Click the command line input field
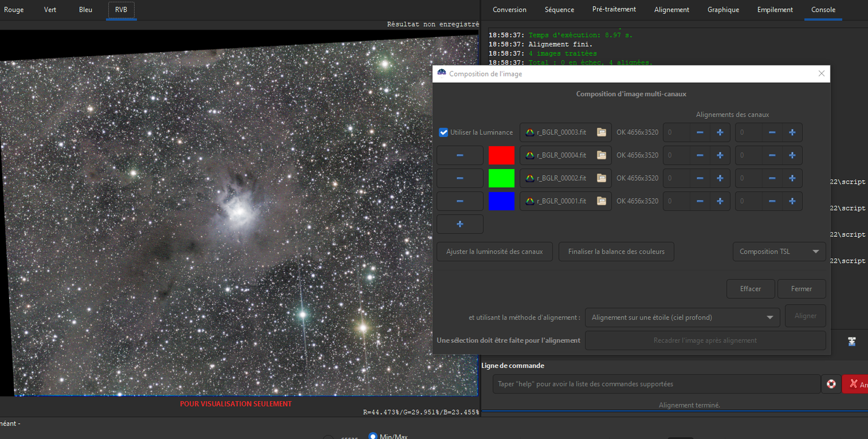Viewport: 868px width, 439px height. click(x=656, y=384)
